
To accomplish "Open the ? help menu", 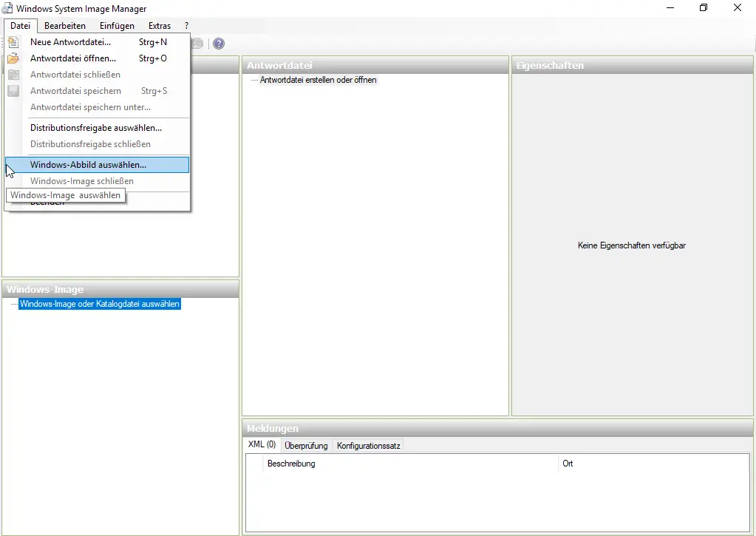I will [186, 26].
